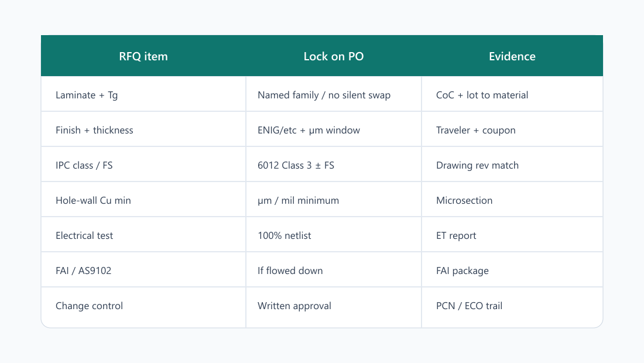Click the 'Evidence' column header
This screenshot has width=644, height=363.
[512, 56]
